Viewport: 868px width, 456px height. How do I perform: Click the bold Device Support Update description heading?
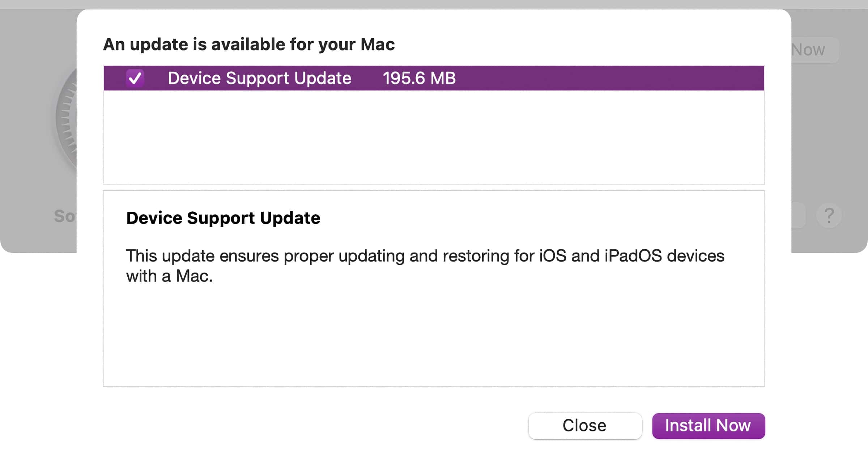coord(223,218)
